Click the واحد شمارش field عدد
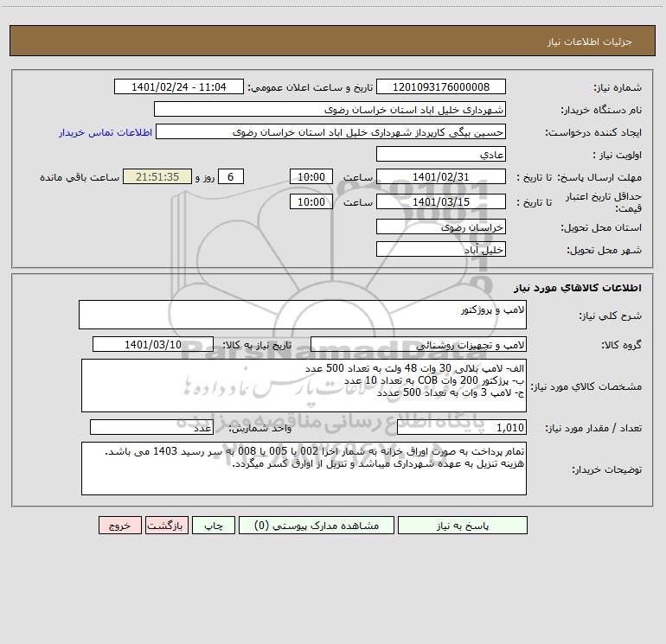This screenshot has height=644, width=666. point(151,427)
